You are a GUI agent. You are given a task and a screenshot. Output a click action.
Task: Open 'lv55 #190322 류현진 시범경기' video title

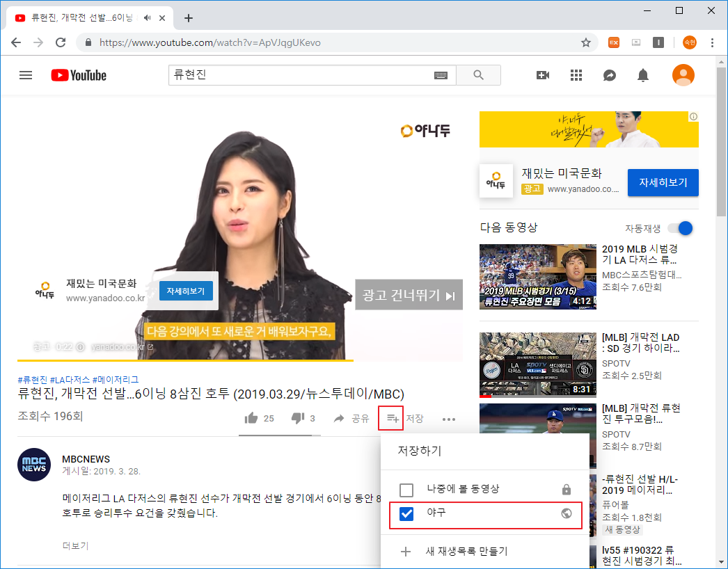coord(642,556)
